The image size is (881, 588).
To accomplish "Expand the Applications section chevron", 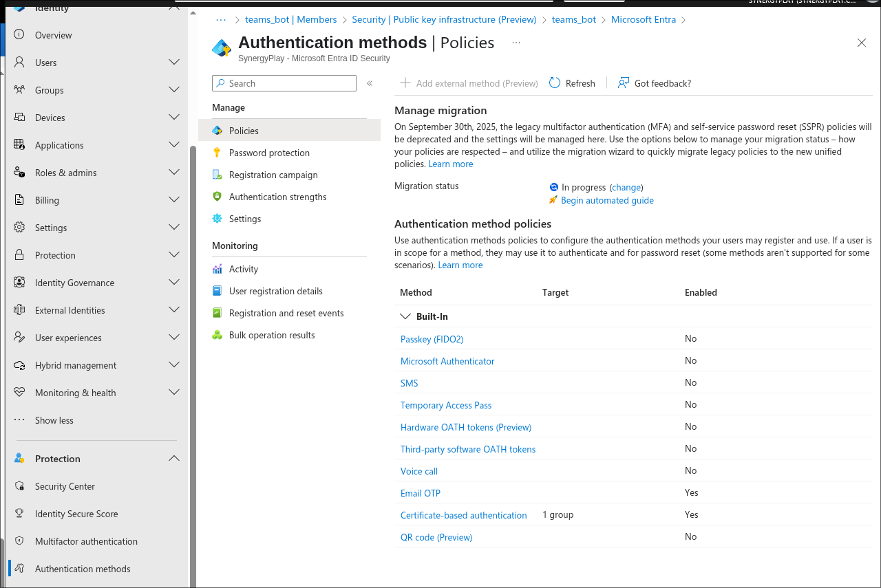I will 174,144.
